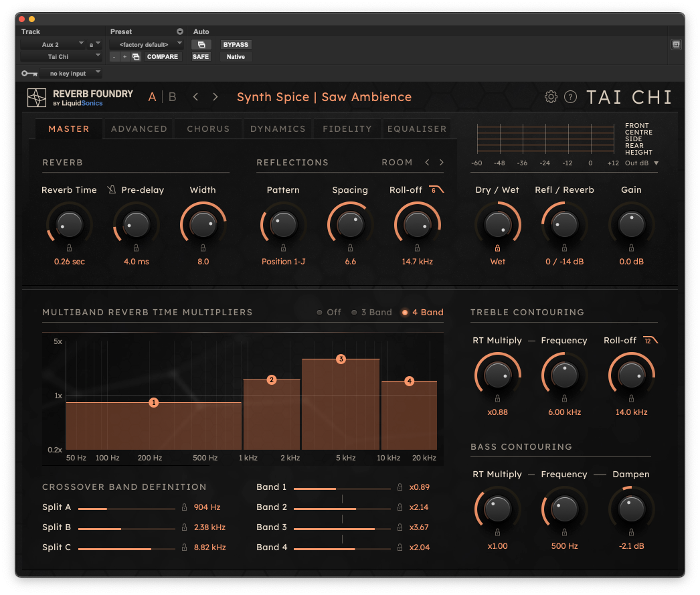Open the DYNAMICS tab
Image resolution: width=700 pixels, height=595 pixels.
pos(278,129)
